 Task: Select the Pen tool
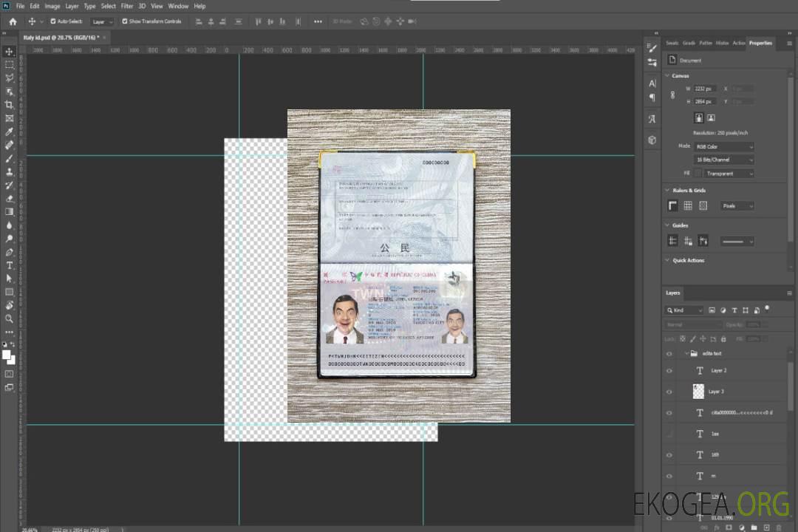(x=9, y=252)
